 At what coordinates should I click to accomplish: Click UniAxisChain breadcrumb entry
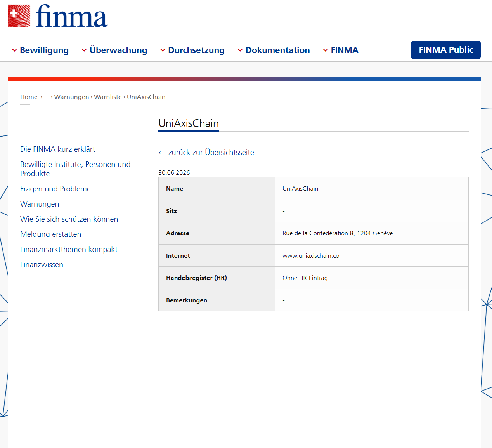pos(146,97)
